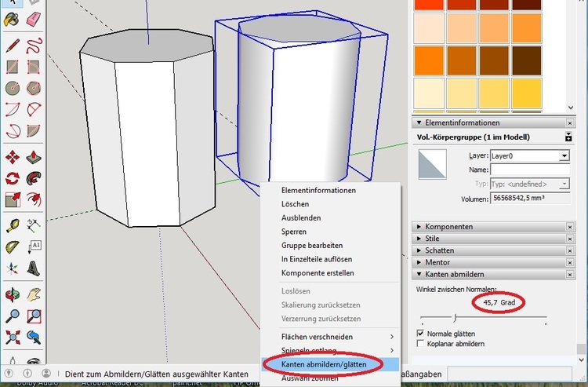Screen dimensions: 588x387
Task: Collapse the Kanten abmildern panel
Action: (x=419, y=275)
